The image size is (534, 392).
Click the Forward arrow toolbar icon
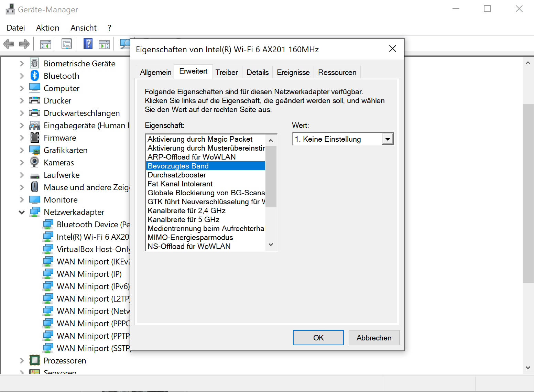[x=24, y=44]
